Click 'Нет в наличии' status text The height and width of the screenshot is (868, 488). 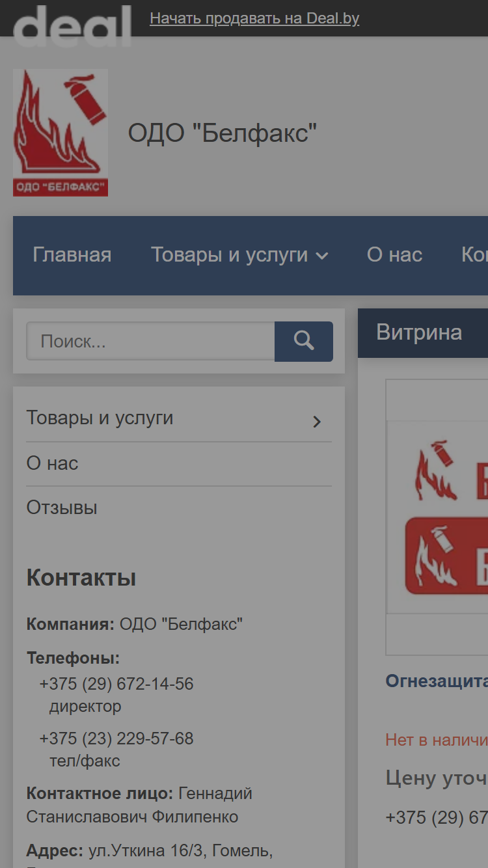pyautogui.click(x=437, y=739)
